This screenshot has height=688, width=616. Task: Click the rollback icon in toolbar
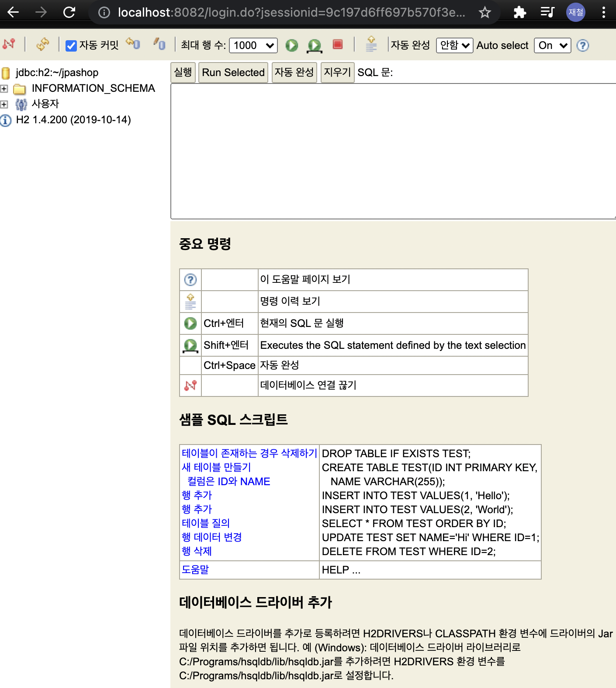tap(159, 44)
